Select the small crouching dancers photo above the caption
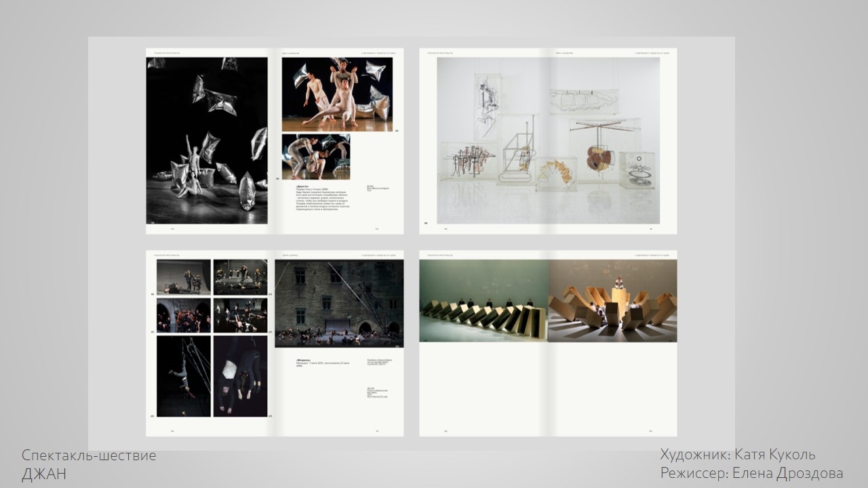This screenshot has height=488, width=868. [316, 157]
